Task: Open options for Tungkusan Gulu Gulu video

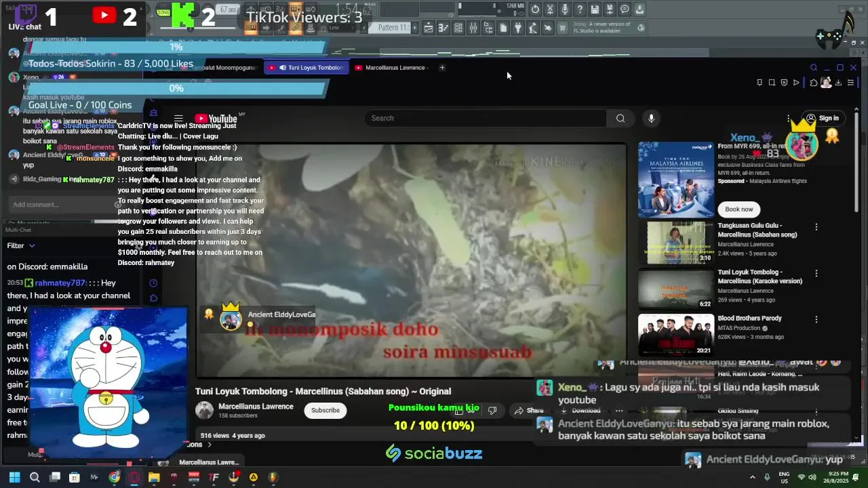Action: [x=816, y=227]
